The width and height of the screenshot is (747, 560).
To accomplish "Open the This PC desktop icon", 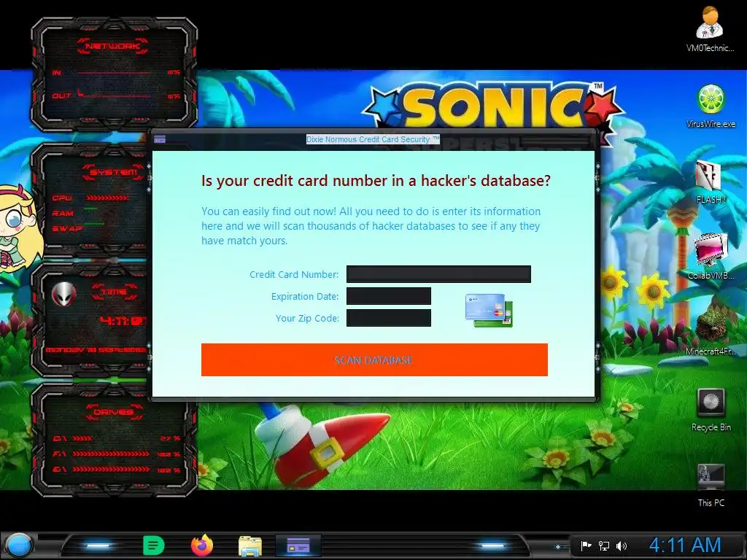I will point(711,485).
